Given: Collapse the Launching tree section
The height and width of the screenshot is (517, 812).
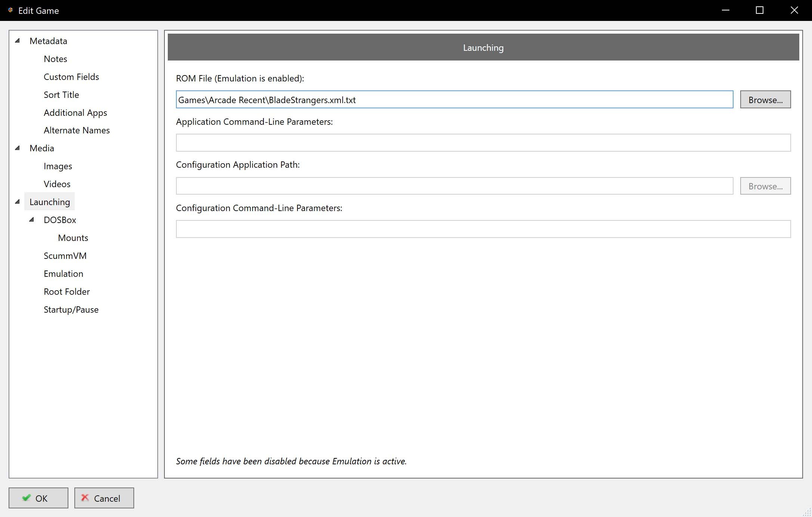Looking at the screenshot, I should click(17, 202).
